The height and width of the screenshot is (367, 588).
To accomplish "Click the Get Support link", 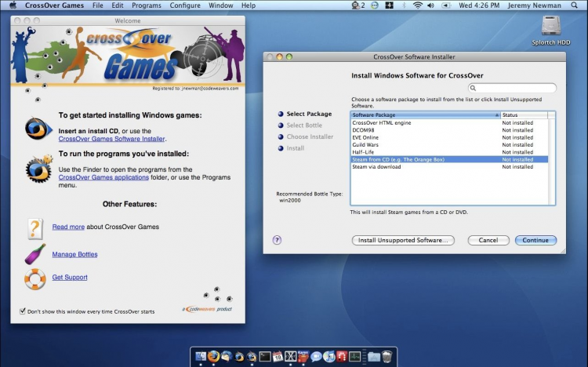I will click(69, 277).
